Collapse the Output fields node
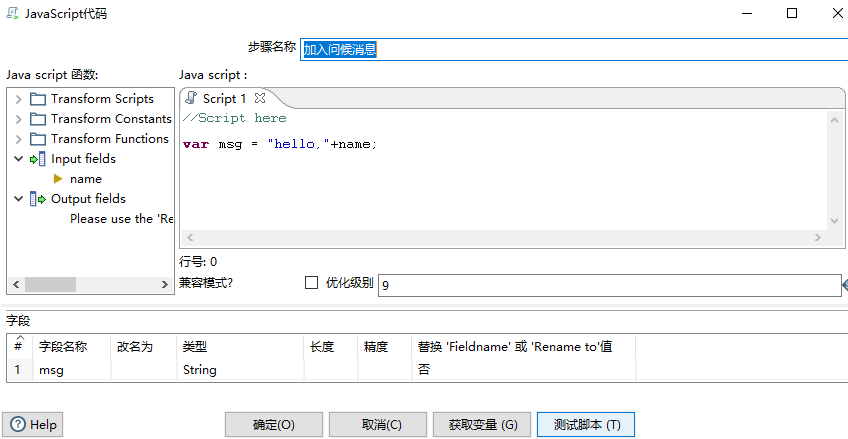The height and width of the screenshot is (439, 848). click(19, 199)
